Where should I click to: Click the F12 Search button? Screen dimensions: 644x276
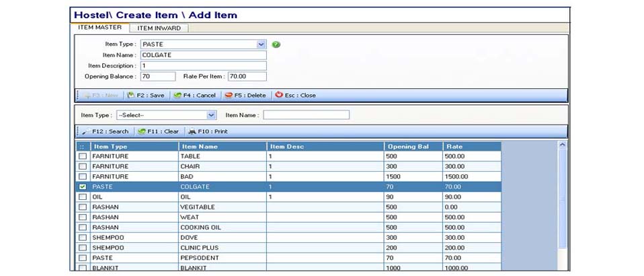105,132
